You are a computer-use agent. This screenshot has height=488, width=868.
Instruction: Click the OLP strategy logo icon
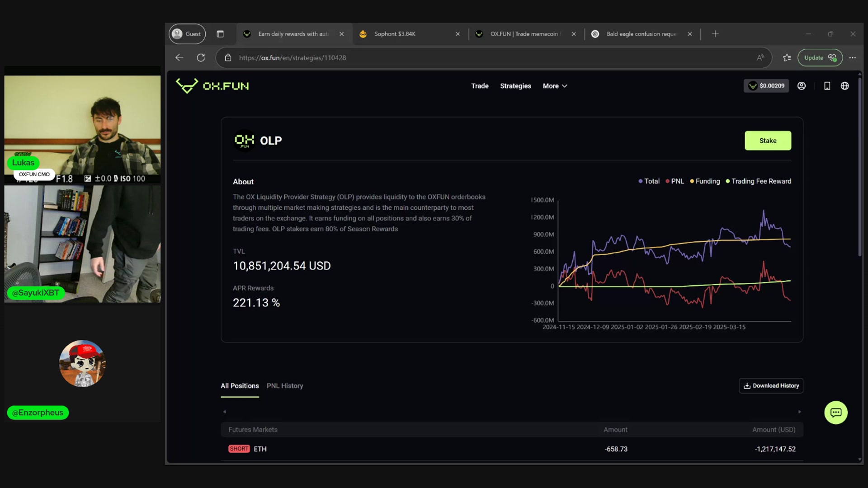point(245,141)
